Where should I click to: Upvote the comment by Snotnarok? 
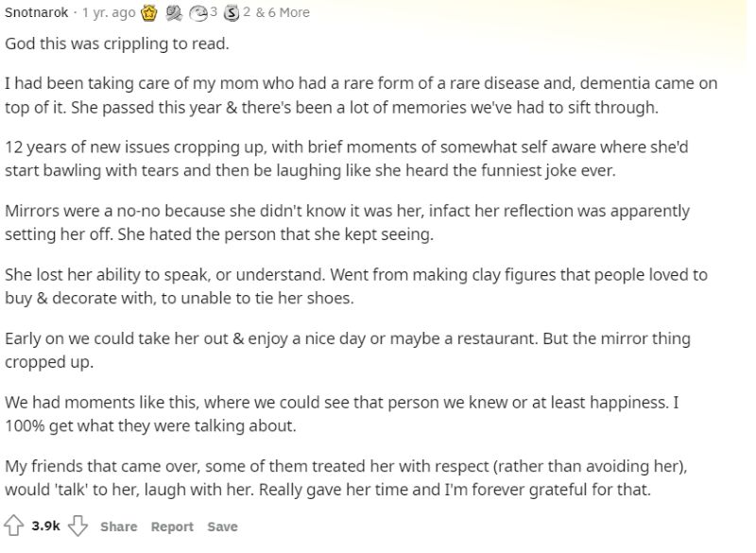14,527
